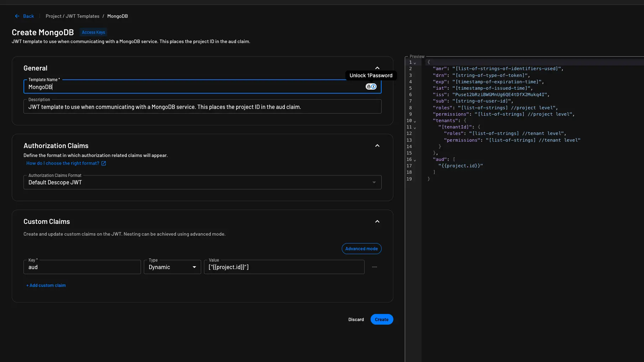
Task: Click the permissions project level line in preview
Action: click(504, 114)
